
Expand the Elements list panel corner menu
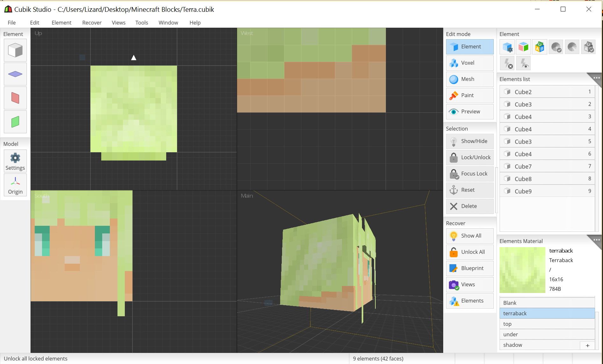coord(596,78)
